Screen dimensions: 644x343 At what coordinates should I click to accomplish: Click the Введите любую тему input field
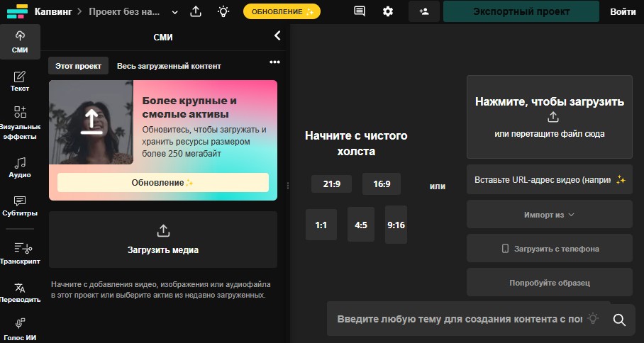pyautogui.click(x=459, y=319)
